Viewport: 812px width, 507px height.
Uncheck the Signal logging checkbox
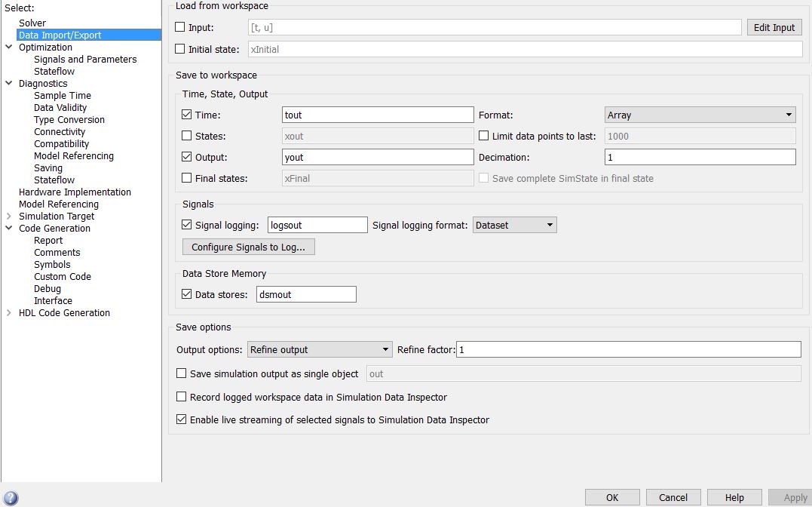187,225
